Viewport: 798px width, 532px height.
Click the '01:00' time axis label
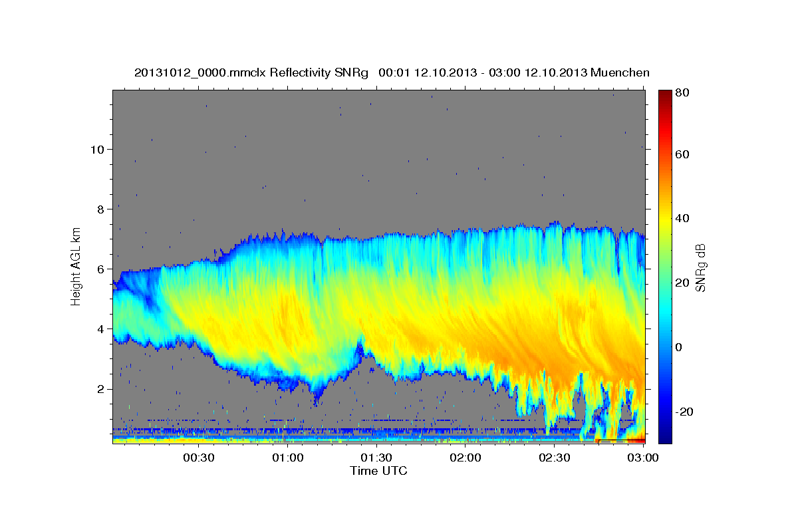point(287,458)
